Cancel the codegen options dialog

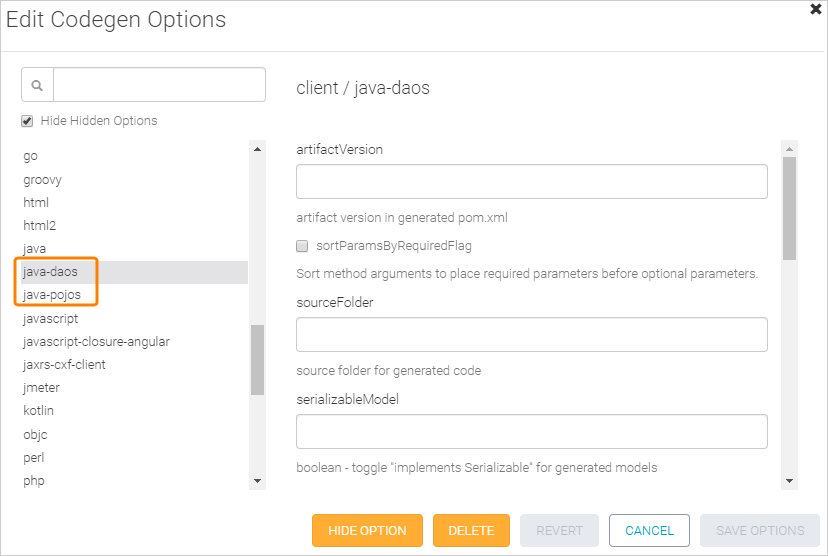coord(649,531)
